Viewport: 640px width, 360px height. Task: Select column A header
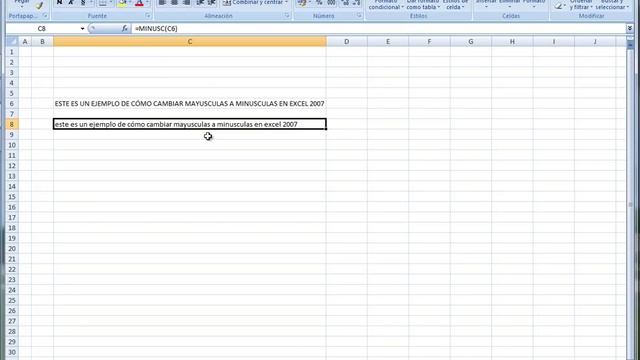pyautogui.click(x=25, y=42)
